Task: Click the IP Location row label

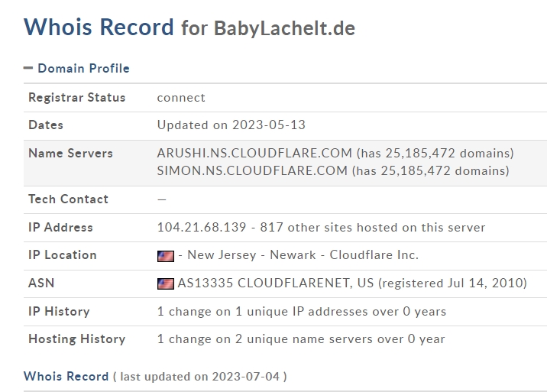Action: coord(62,254)
